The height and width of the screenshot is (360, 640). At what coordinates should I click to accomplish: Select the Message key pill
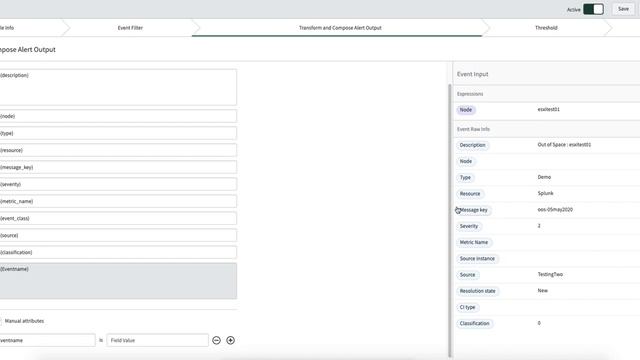point(473,210)
